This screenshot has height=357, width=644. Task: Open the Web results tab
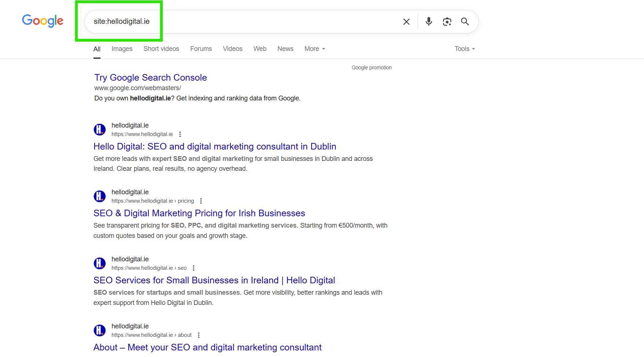pos(260,49)
